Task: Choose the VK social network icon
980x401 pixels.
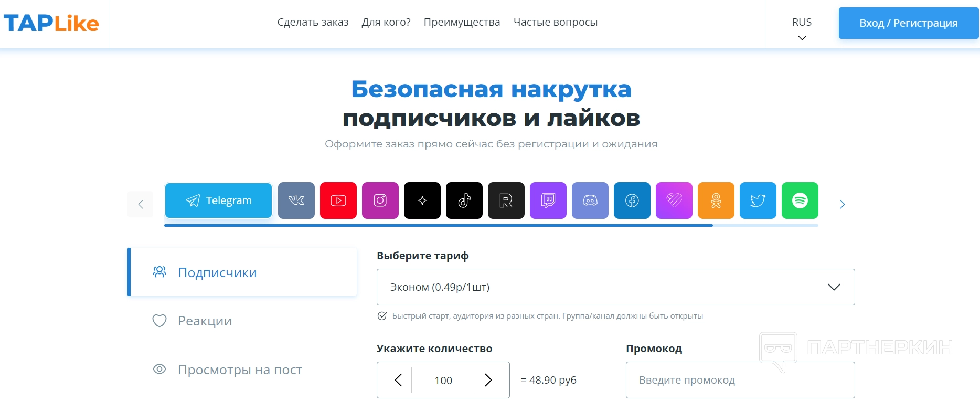Action: [x=296, y=201]
